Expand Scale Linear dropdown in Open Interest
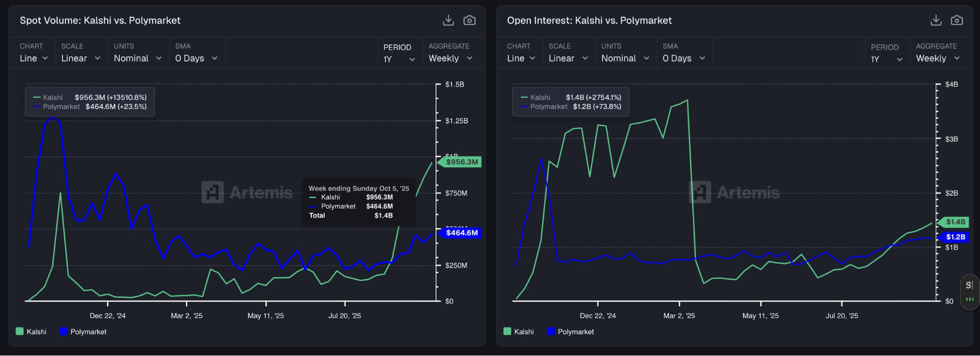The height and width of the screenshot is (356, 980). pyautogui.click(x=568, y=58)
